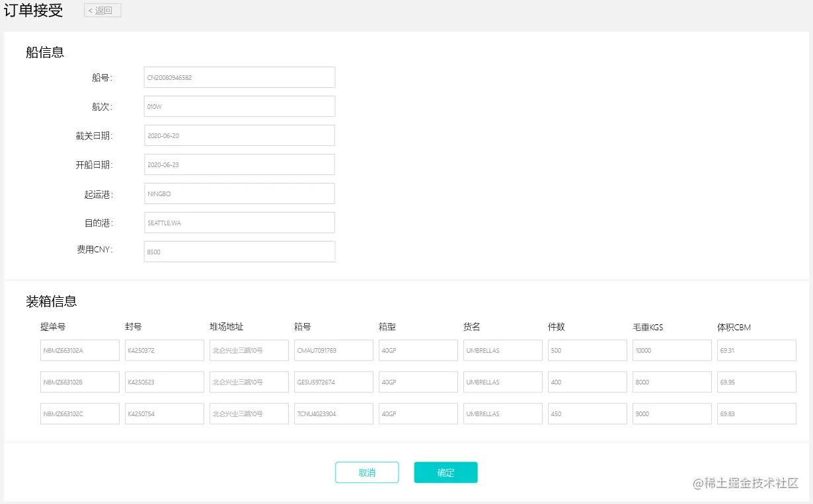
Task: Click the 箱号 column header
Action: 303,326
